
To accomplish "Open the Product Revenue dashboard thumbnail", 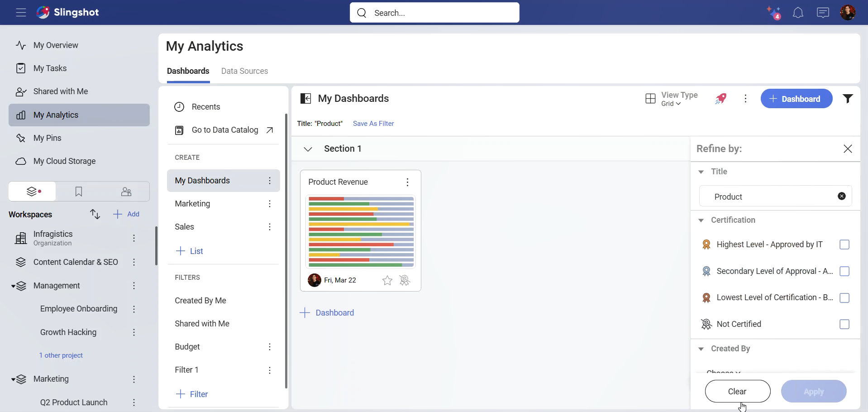I will tap(361, 231).
